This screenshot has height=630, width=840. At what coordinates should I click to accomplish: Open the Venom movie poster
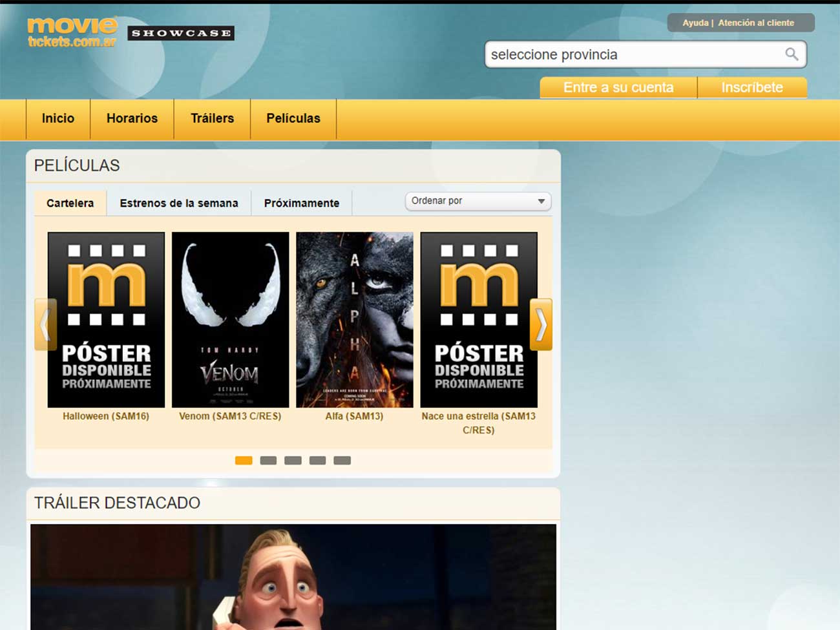230,320
